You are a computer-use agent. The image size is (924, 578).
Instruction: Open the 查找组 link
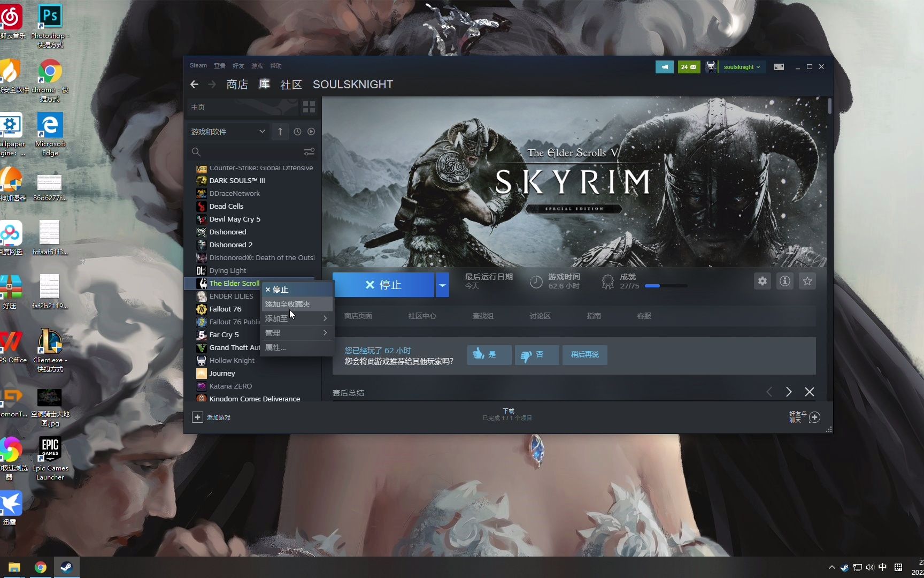(x=483, y=316)
